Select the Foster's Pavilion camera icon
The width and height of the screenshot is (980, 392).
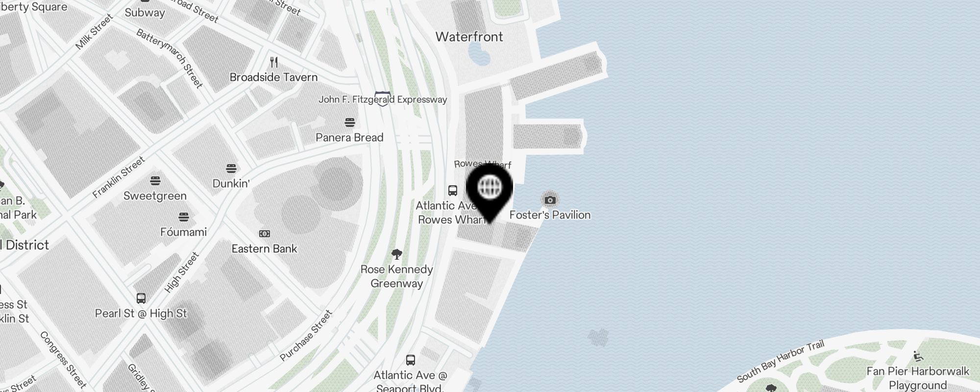click(550, 200)
